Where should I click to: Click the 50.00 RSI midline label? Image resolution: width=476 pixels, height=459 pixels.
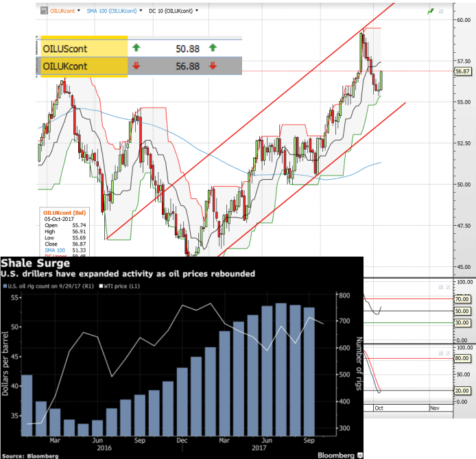[x=462, y=311]
